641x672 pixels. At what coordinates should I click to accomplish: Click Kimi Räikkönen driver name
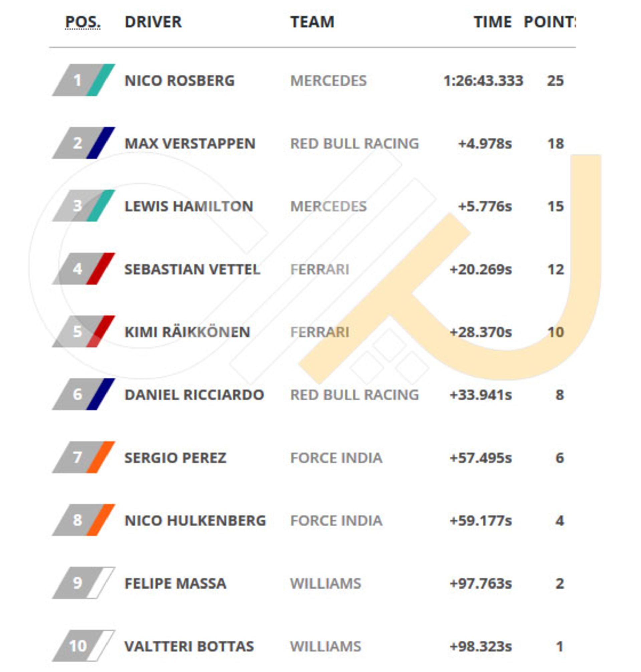coord(187,332)
